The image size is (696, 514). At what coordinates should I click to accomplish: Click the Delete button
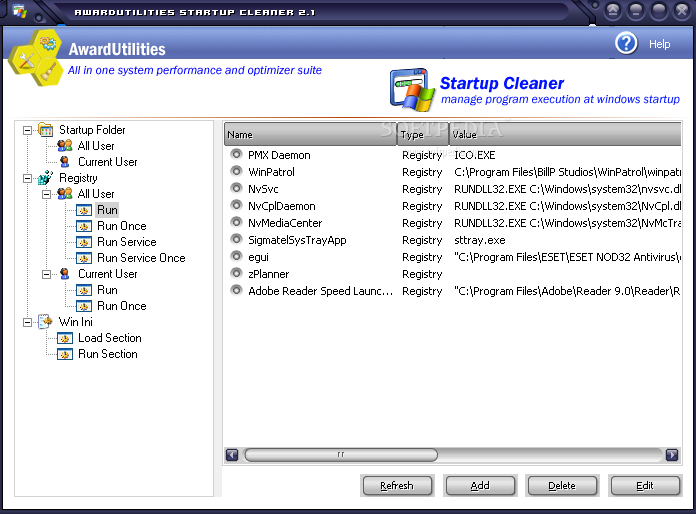point(562,486)
